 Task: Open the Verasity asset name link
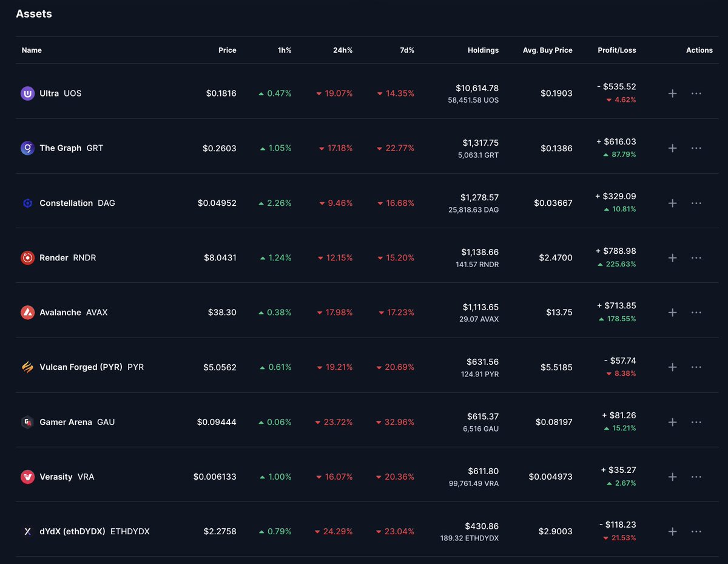(56, 477)
